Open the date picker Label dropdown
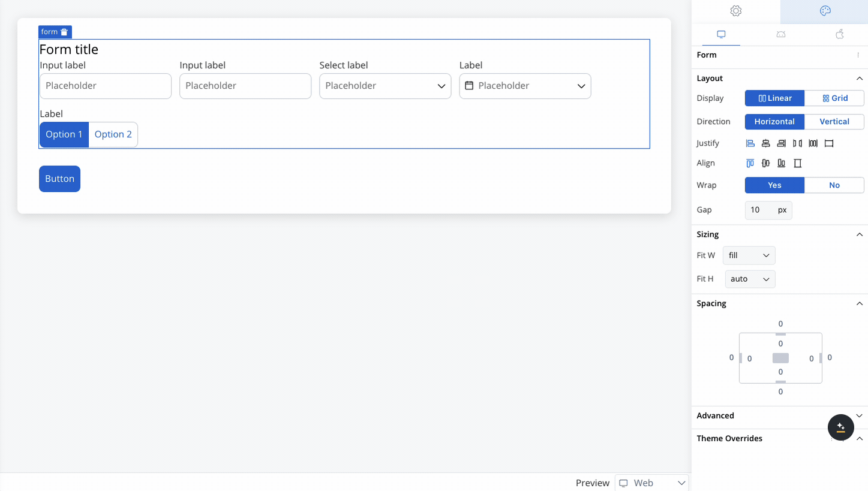 (525, 86)
